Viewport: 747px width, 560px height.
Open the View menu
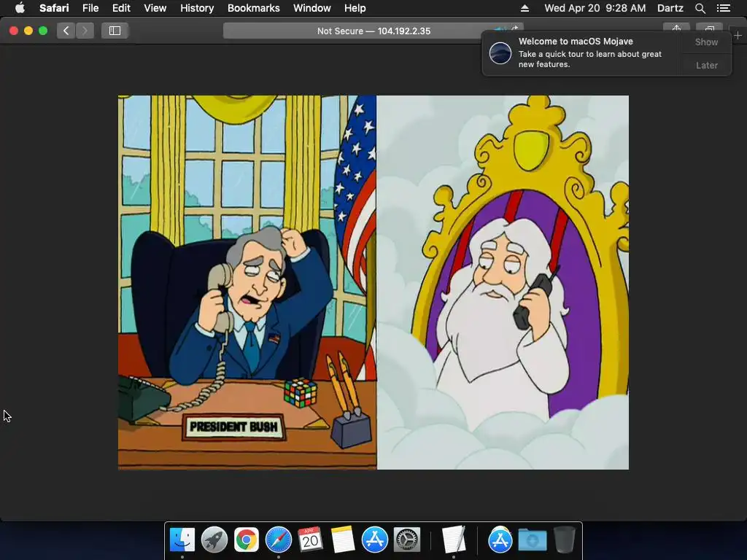coord(155,8)
